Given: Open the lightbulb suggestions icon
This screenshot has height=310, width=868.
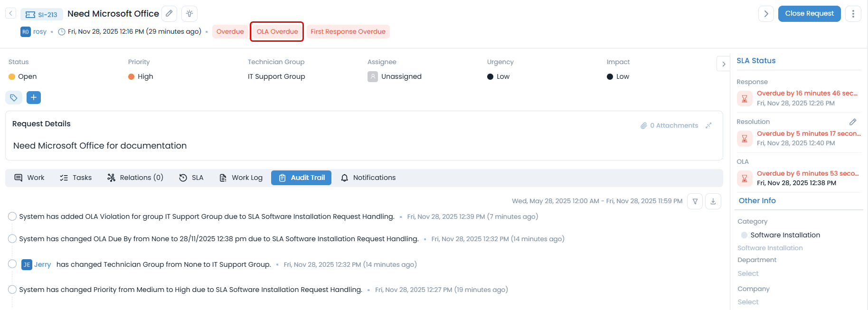Looking at the screenshot, I should click(189, 14).
